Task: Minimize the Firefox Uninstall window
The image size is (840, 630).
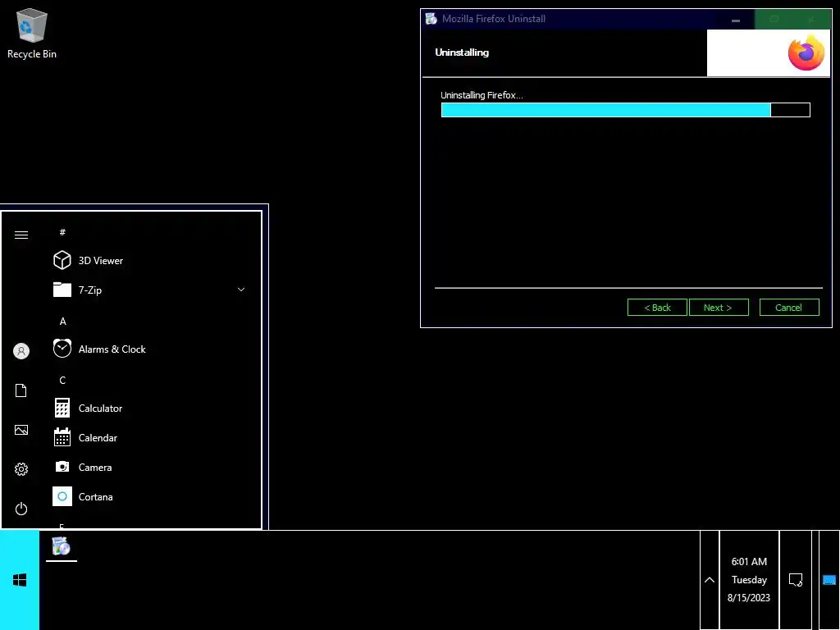Action: [736, 20]
